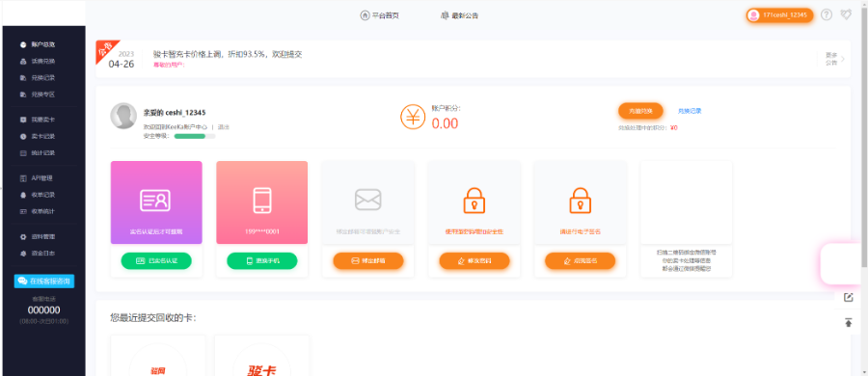
Task: Open 资料管理 with gear icon
Action: coord(38,237)
